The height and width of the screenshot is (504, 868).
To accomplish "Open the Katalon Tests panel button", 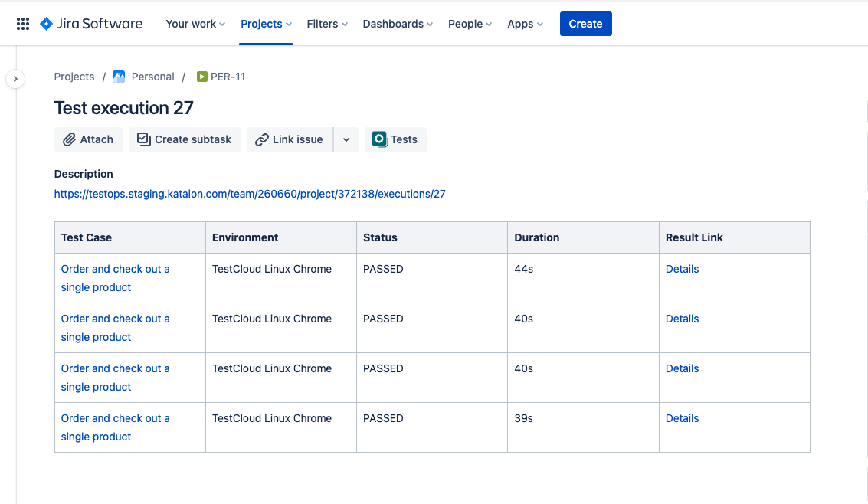I will (x=395, y=139).
